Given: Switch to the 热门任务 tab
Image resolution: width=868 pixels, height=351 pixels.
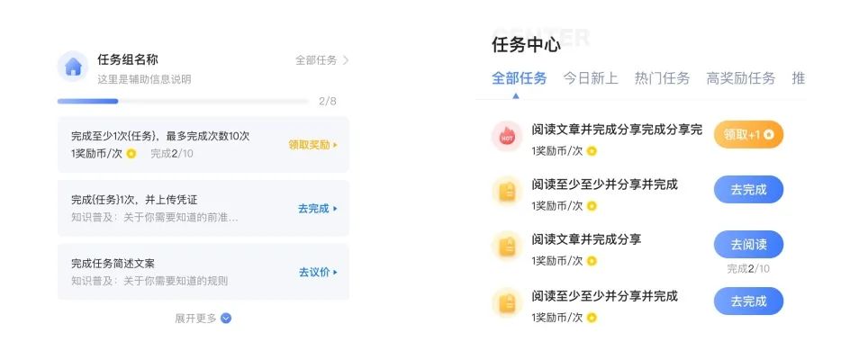Looking at the screenshot, I should tap(662, 78).
